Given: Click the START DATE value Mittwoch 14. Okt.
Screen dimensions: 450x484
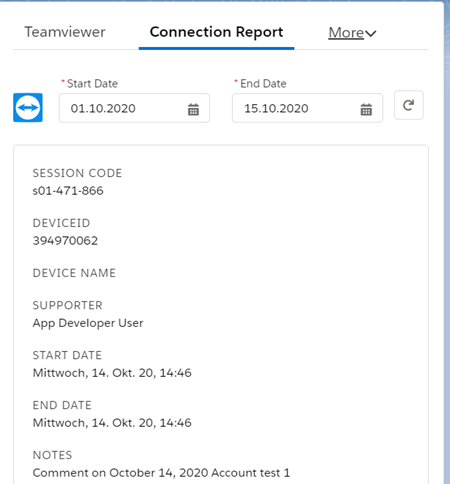Looking at the screenshot, I should click(112, 373).
